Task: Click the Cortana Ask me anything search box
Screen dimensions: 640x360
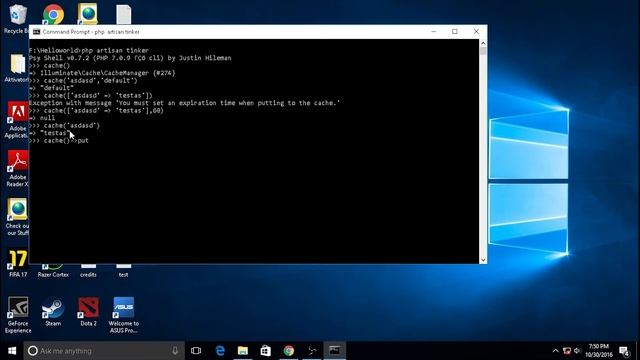Action: tap(104, 351)
